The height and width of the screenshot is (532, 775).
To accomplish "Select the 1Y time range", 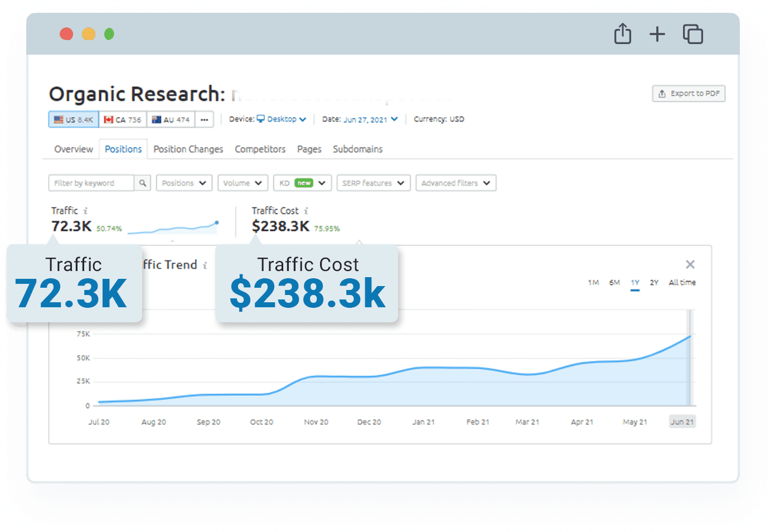I will pyautogui.click(x=635, y=283).
